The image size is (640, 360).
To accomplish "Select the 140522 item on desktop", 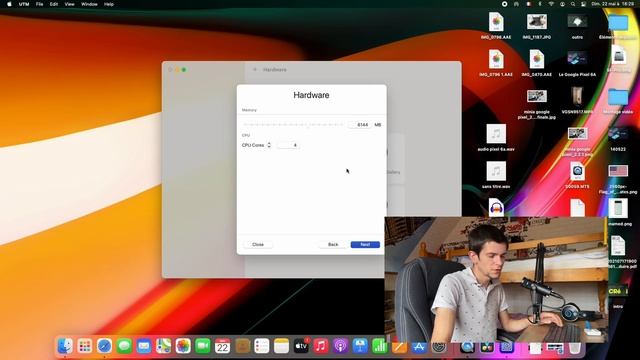I will point(618,138).
